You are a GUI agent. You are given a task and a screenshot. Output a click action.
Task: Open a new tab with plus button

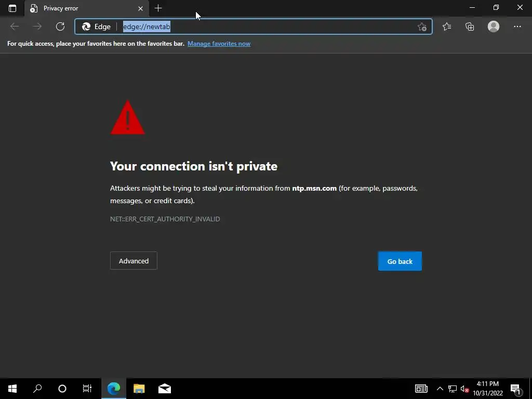pyautogui.click(x=158, y=8)
